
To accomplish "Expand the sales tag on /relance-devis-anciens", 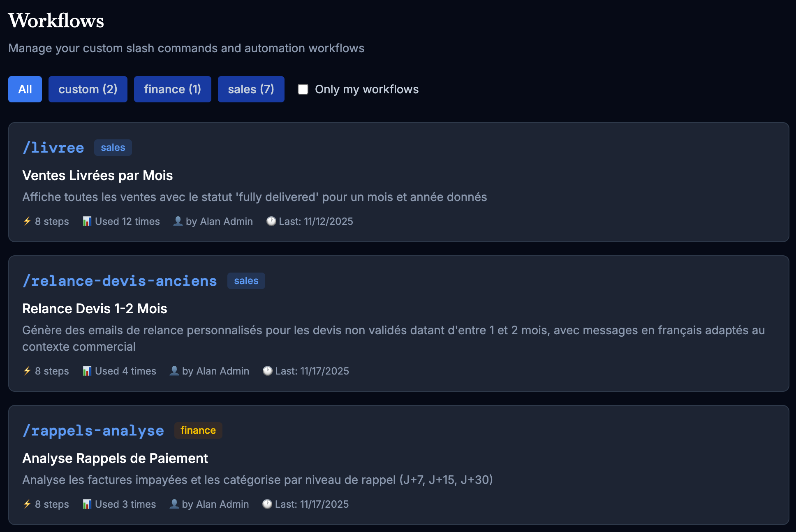I will (x=246, y=281).
